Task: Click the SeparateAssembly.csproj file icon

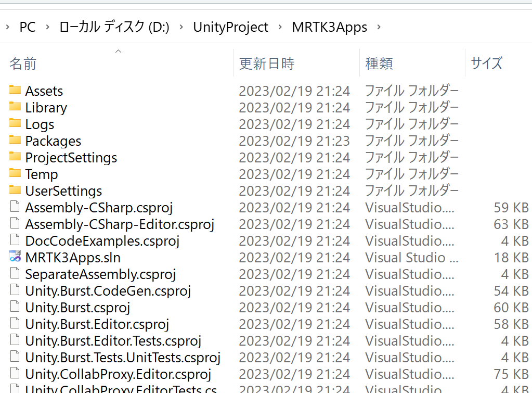Action: click(15, 273)
